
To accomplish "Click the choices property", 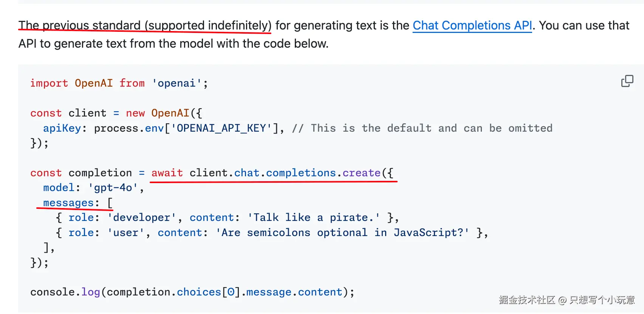I will pyautogui.click(x=199, y=292).
